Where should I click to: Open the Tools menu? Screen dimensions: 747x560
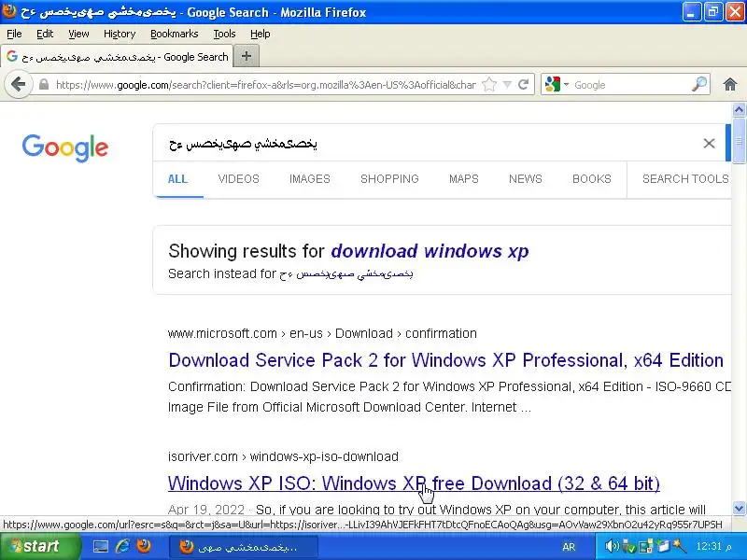coord(224,34)
